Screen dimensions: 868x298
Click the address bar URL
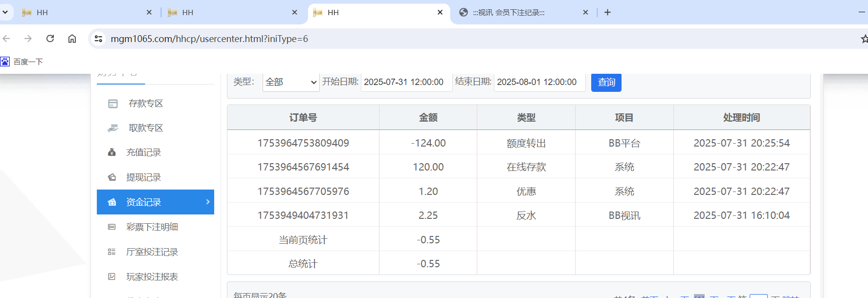point(209,39)
